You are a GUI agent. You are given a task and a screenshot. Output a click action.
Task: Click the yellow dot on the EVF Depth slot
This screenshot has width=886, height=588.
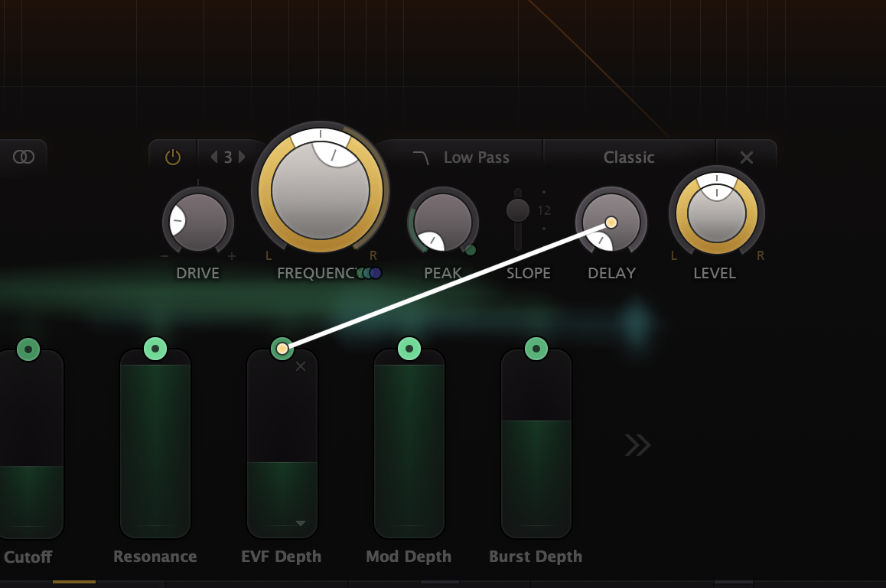pyautogui.click(x=282, y=348)
